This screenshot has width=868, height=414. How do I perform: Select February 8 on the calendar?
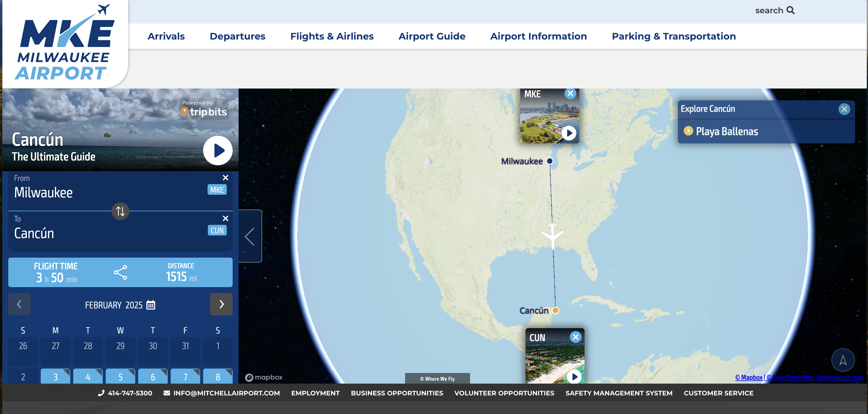pyautogui.click(x=218, y=377)
